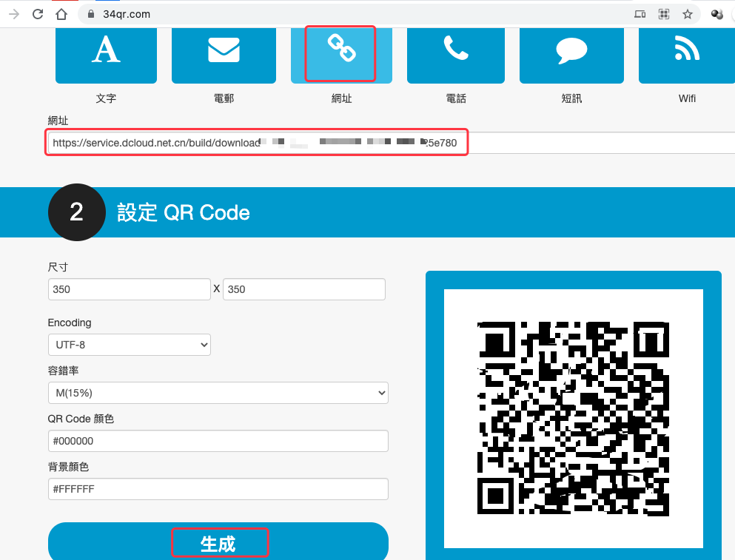Image resolution: width=735 pixels, height=560 pixels.
Task: Click the 尺寸 label
Action: pos(58,267)
